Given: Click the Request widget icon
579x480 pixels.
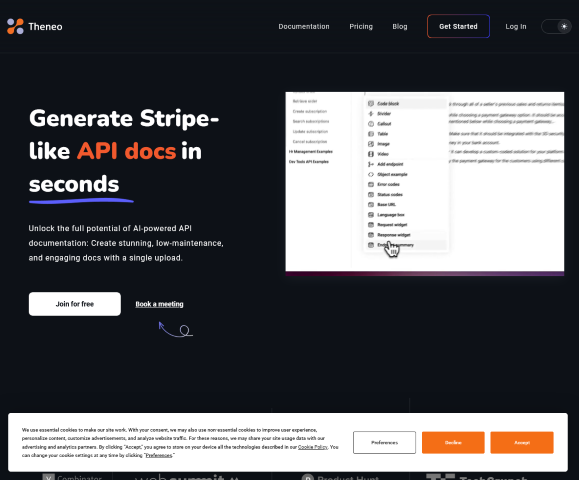Looking at the screenshot, I should [371, 225].
